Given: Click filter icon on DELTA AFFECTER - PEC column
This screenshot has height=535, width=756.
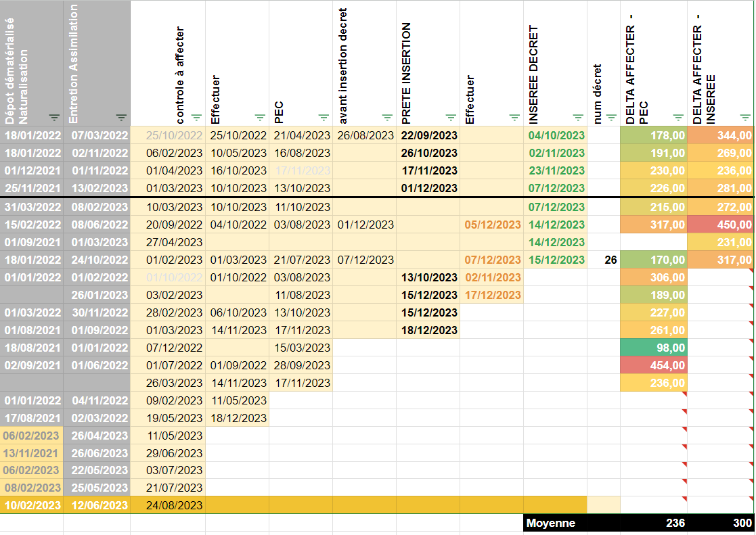Looking at the screenshot, I should tap(678, 117).
